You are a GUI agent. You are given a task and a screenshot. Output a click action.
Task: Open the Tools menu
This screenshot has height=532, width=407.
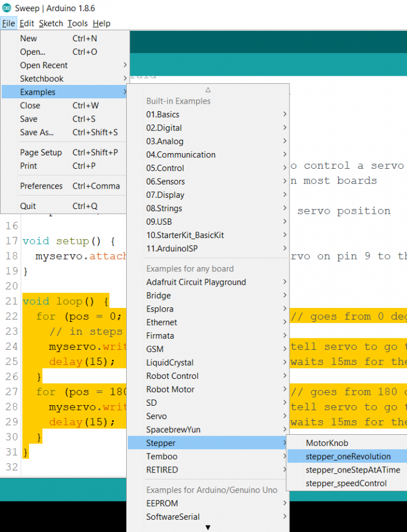(77, 23)
